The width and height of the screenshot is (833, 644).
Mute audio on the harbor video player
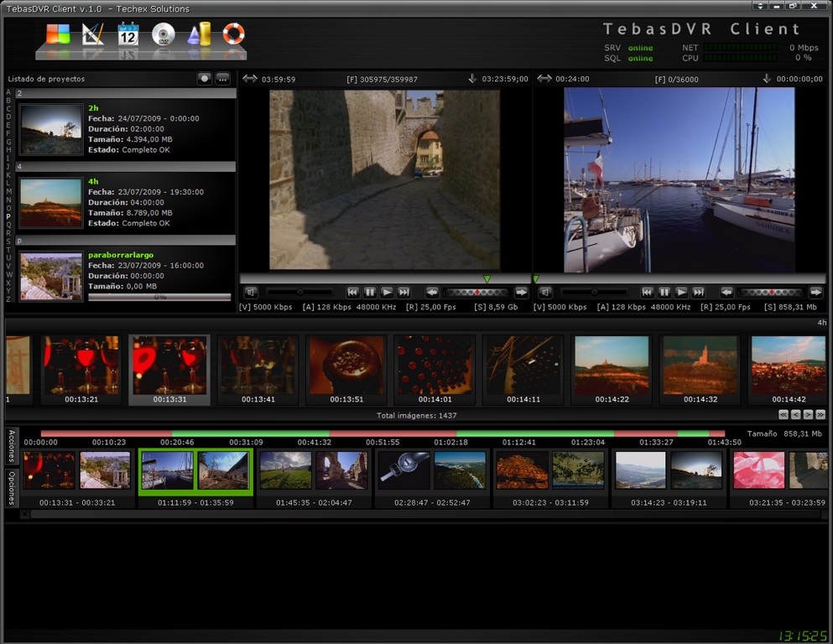[x=545, y=292]
